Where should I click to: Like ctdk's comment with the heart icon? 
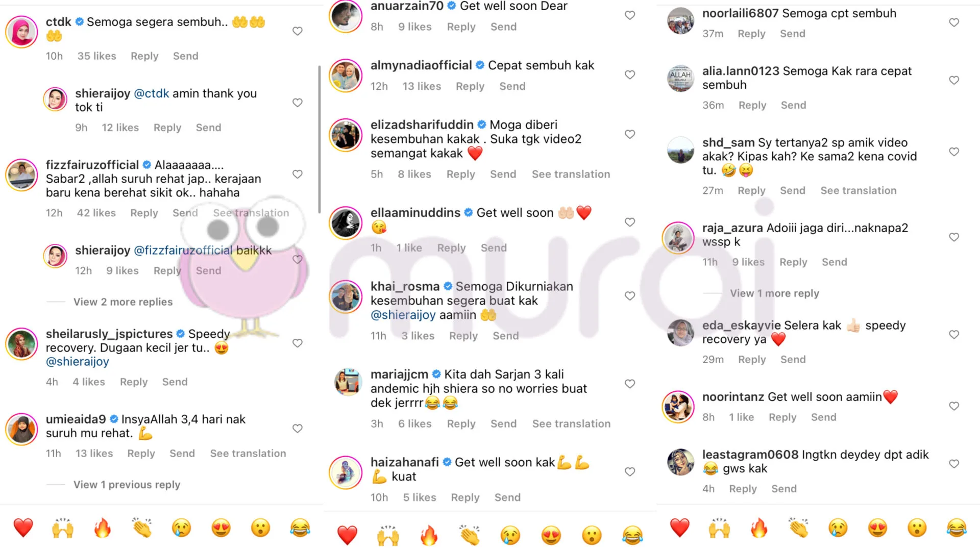[x=298, y=31]
